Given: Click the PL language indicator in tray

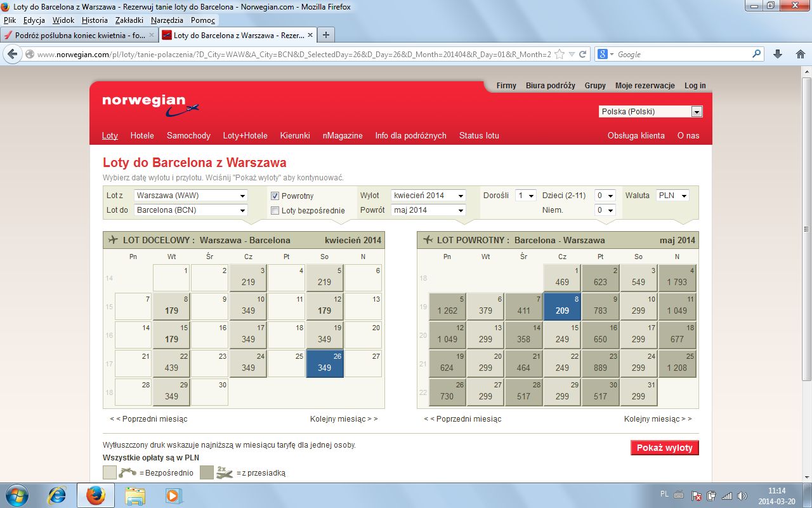Looking at the screenshot, I should pyautogui.click(x=664, y=493).
